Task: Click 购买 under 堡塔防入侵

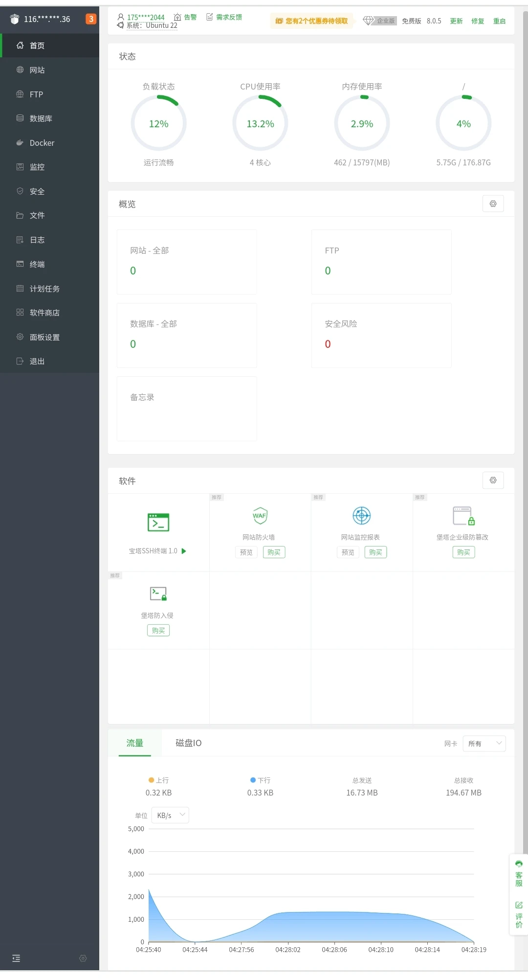Action: click(158, 631)
